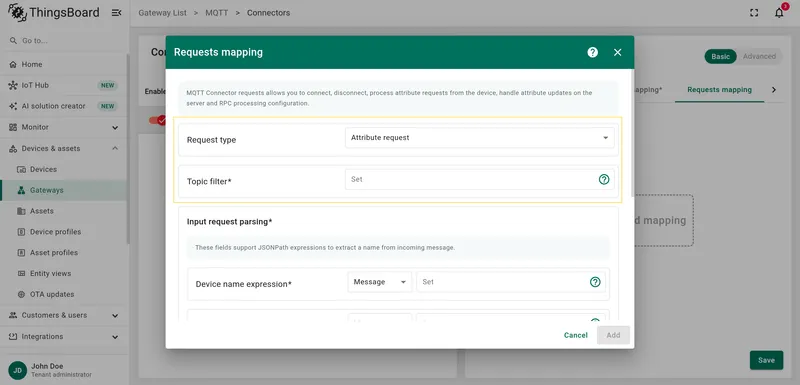Click the IoT Hub icon
This screenshot has height=385, width=800.
pos(13,85)
